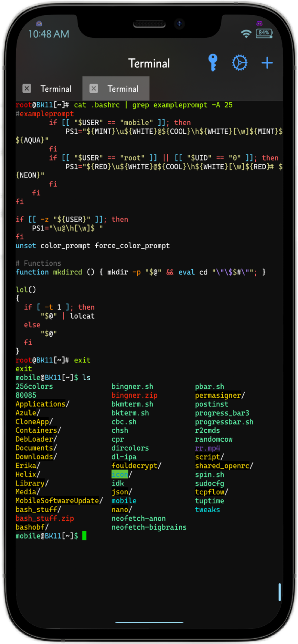Select the shared_openrc/ directory entry
Viewport: 298px width, 644px height.
point(224,465)
